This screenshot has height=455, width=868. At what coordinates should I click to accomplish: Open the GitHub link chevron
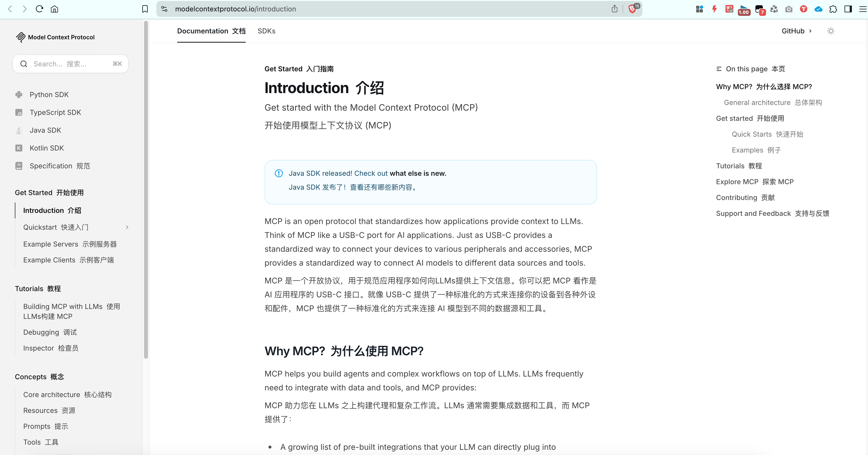810,31
